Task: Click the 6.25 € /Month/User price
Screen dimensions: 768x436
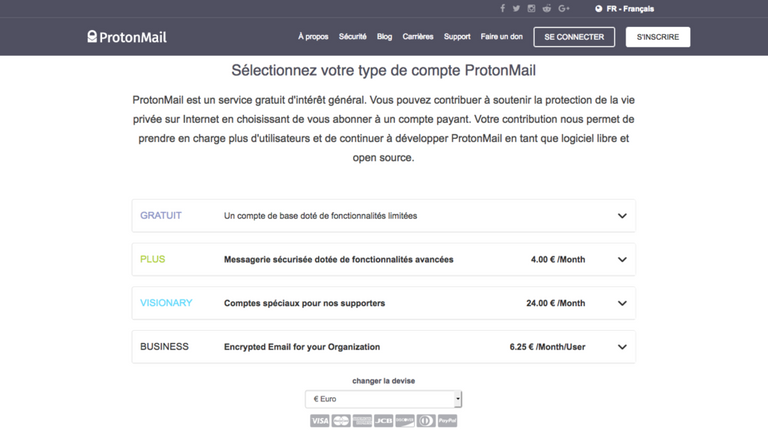Action: 547,347
